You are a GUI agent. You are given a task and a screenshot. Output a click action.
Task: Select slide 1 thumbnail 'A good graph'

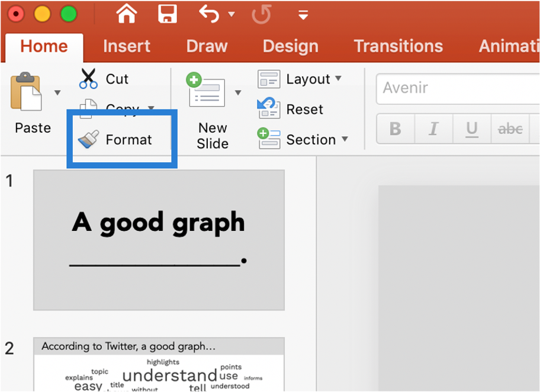[x=159, y=240]
